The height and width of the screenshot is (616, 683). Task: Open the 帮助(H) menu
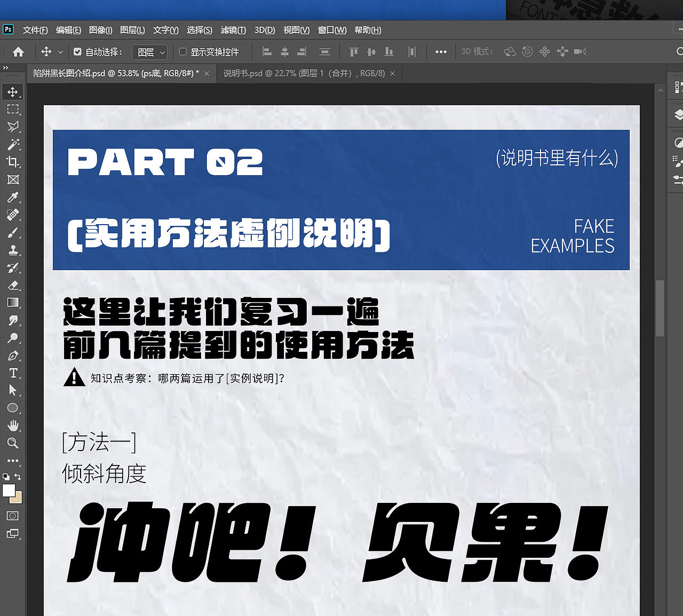pyautogui.click(x=368, y=30)
